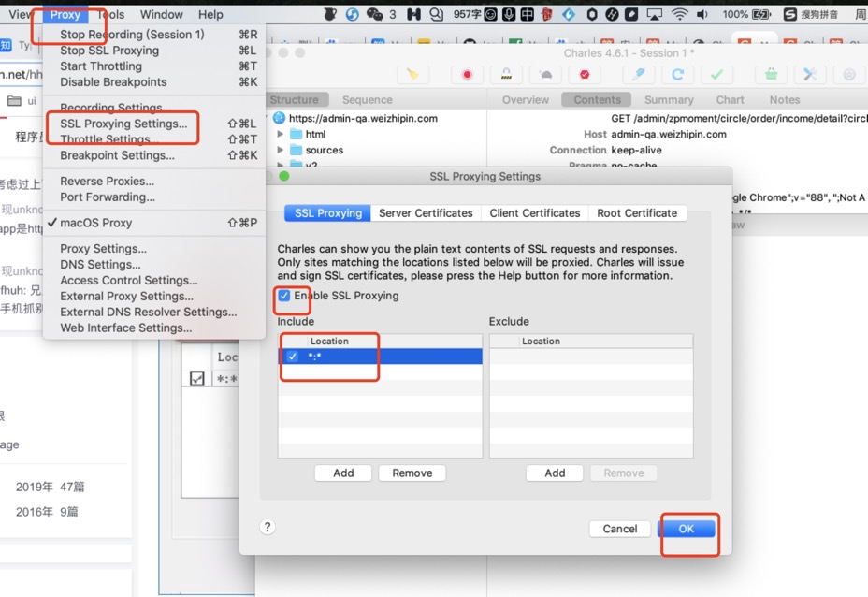Viewport: 868px width, 597px height.
Task: Click OK in SSL Proxying Settings
Action: click(686, 529)
